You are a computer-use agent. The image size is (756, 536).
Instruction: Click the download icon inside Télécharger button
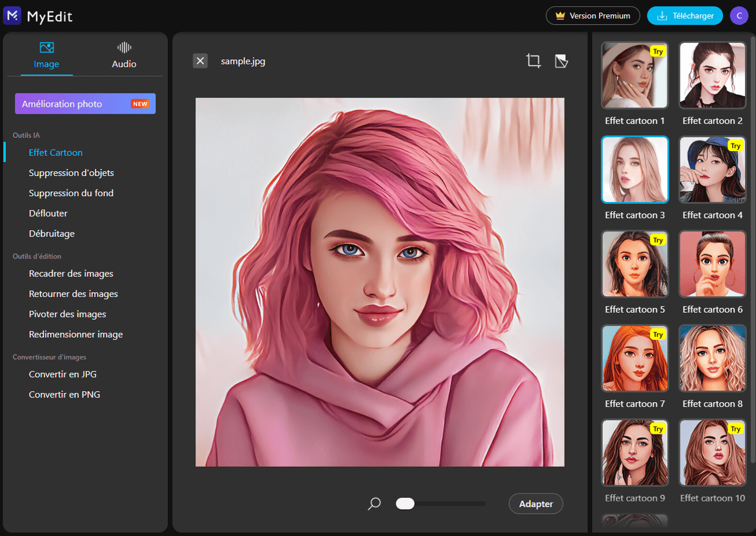(x=662, y=16)
